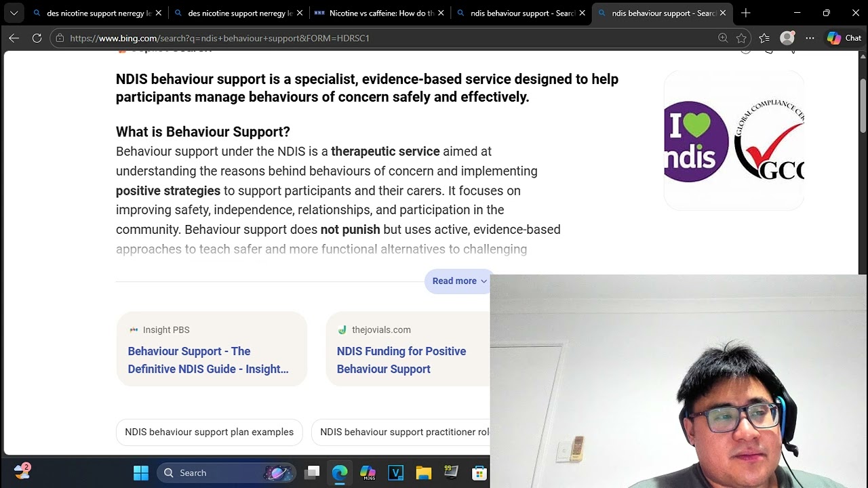The image size is (868, 488).
Task: Open the tab list chevron menu
Action: (x=14, y=13)
